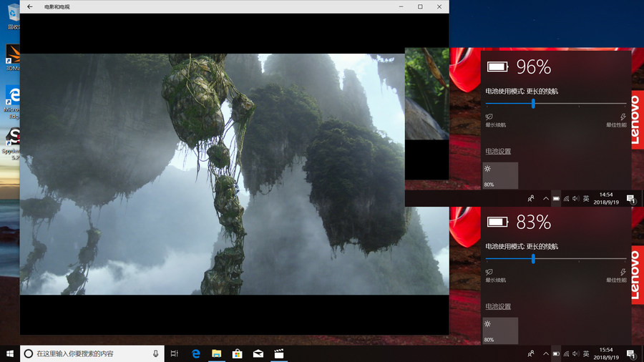Click the Windows Start button
The height and width of the screenshot is (362, 644).
[10, 353]
